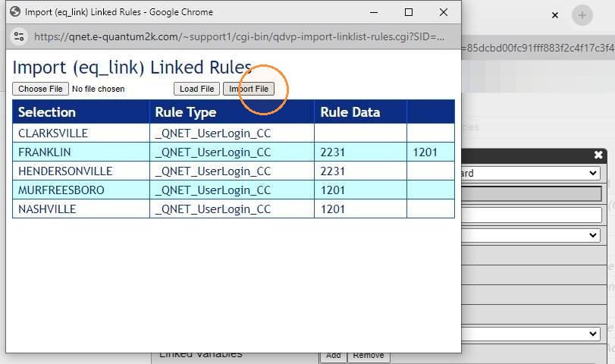Image resolution: width=615 pixels, height=364 pixels.
Task: Click the Import File button
Action: (x=249, y=89)
